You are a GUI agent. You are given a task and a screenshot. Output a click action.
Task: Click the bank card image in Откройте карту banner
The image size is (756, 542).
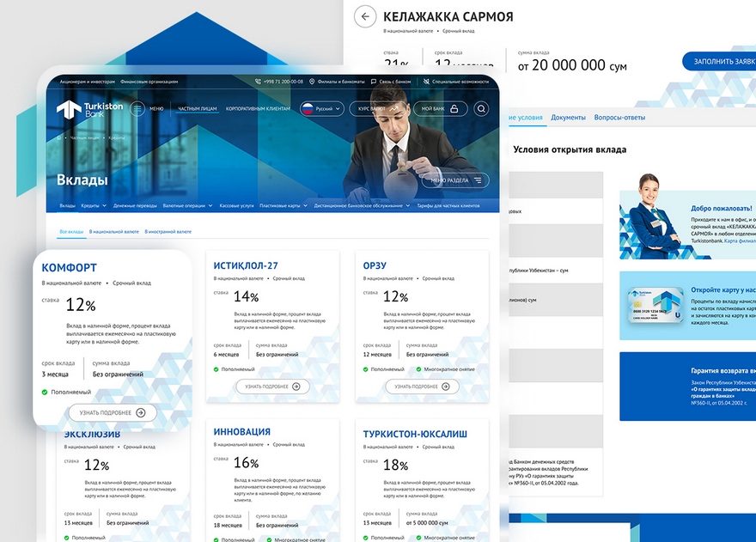(x=655, y=305)
